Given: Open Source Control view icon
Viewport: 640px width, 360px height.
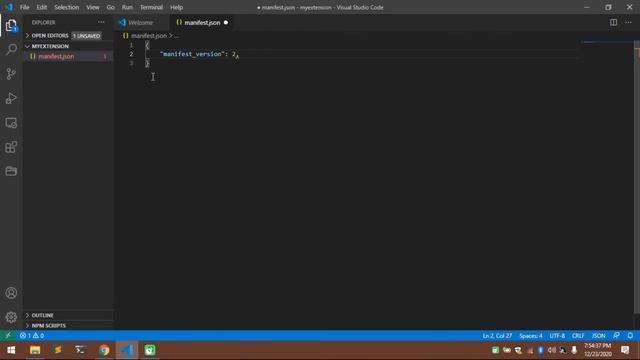Looking at the screenshot, I should (x=11, y=74).
